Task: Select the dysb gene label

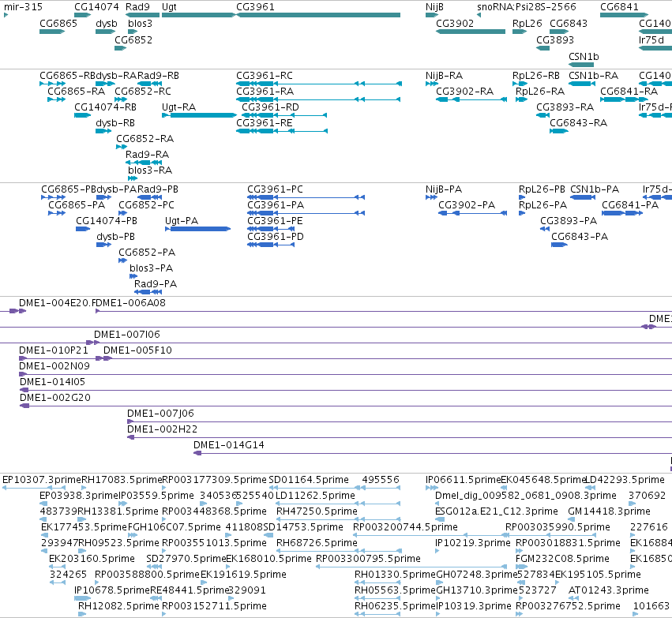Action: coord(107,23)
